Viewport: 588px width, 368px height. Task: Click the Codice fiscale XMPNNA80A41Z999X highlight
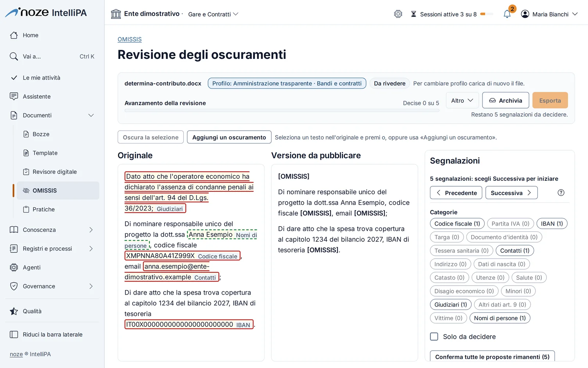point(182,256)
